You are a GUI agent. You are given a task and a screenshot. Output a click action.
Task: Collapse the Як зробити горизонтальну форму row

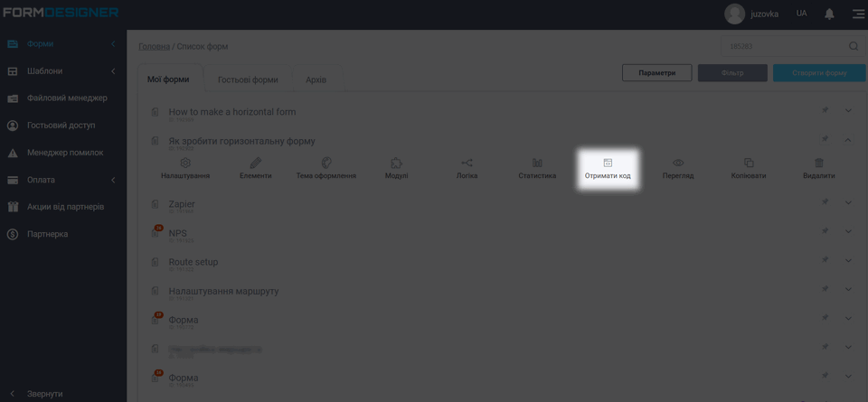(848, 140)
